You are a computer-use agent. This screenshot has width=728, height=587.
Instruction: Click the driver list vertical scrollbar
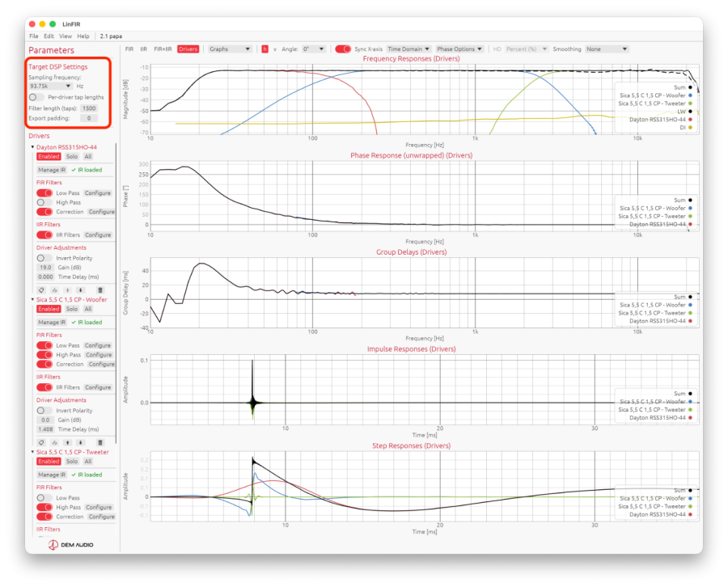pyautogui.click(x=116, y=293)
